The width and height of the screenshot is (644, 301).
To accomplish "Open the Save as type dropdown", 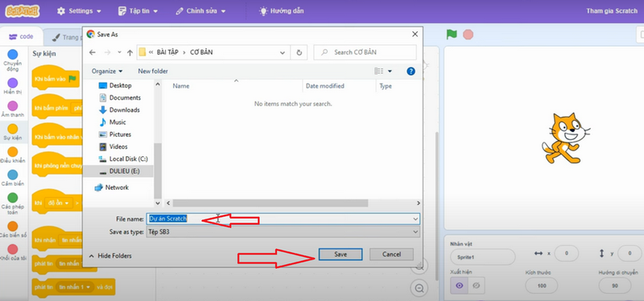I will point(283,232).
